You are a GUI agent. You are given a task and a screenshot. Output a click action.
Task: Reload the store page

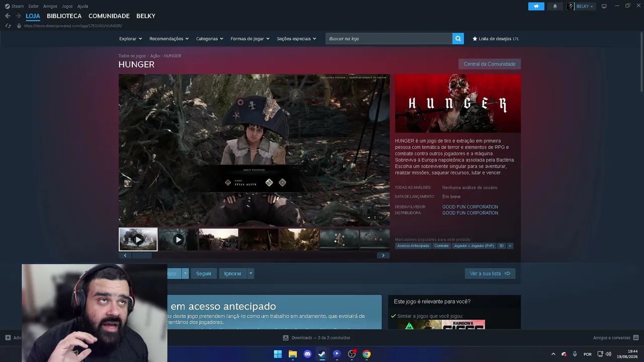[8, 26]
